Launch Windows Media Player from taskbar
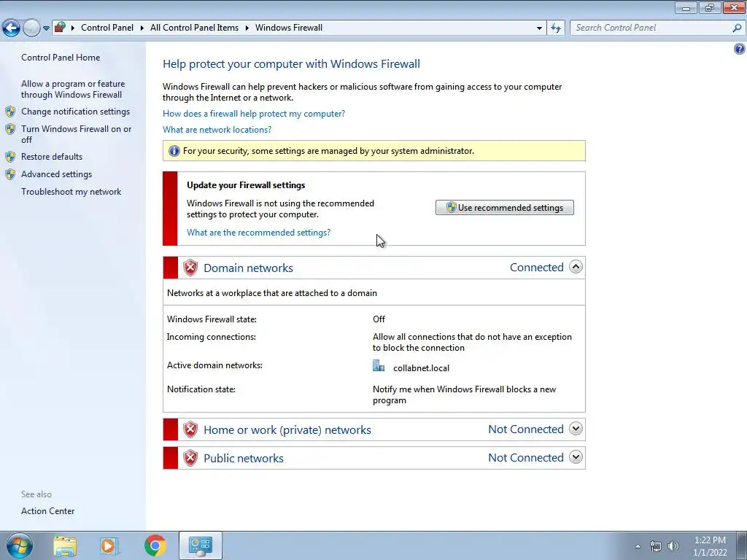 [x=109, y=545]
